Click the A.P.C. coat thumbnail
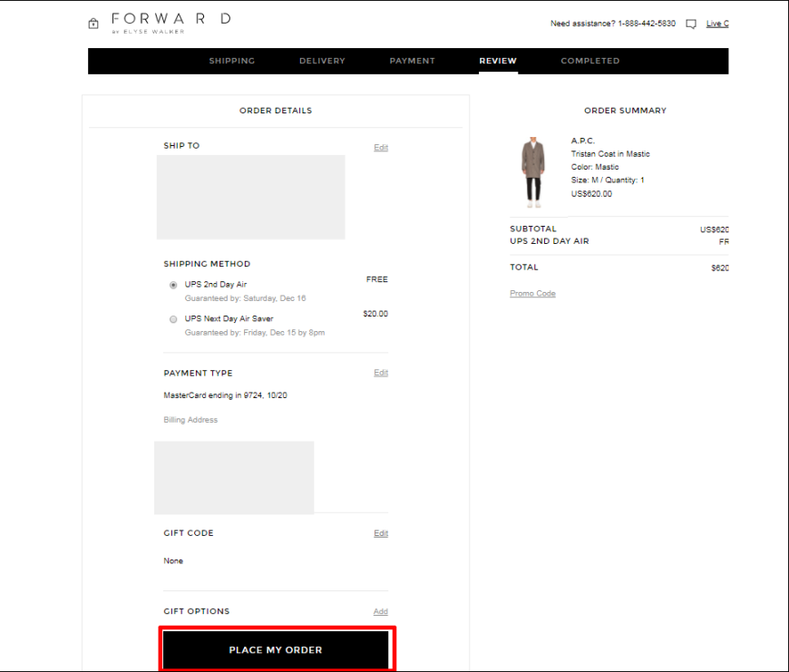 [x=533, y=172]
